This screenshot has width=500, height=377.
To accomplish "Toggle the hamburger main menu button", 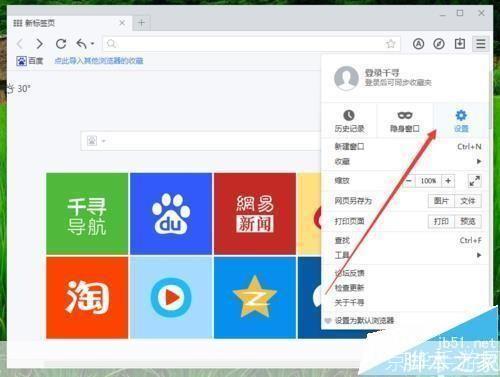I will coord(481,44).
